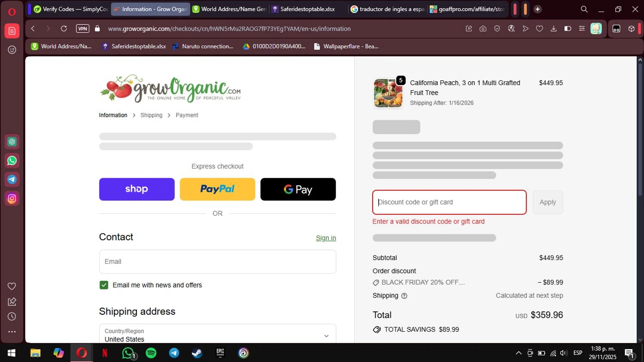Screen dimensions: 644x362
Task: Switch to World Address/Name Generator tab
Action: (229, 9)
